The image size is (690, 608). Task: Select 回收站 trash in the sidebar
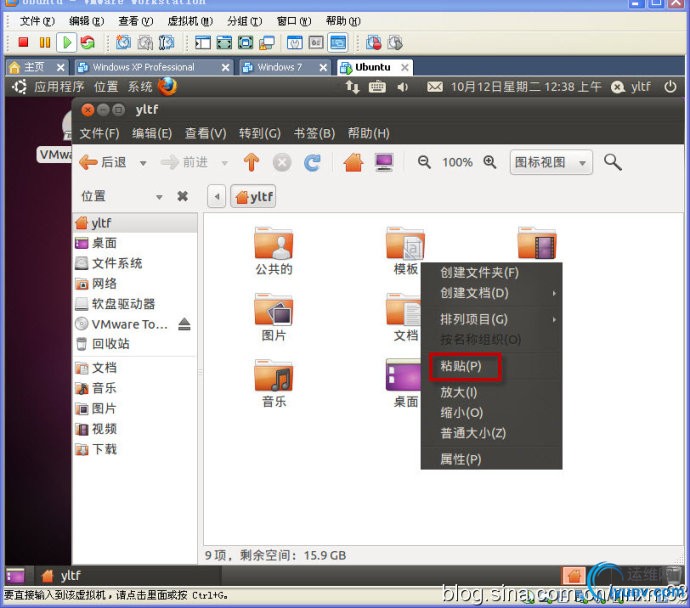135,344
